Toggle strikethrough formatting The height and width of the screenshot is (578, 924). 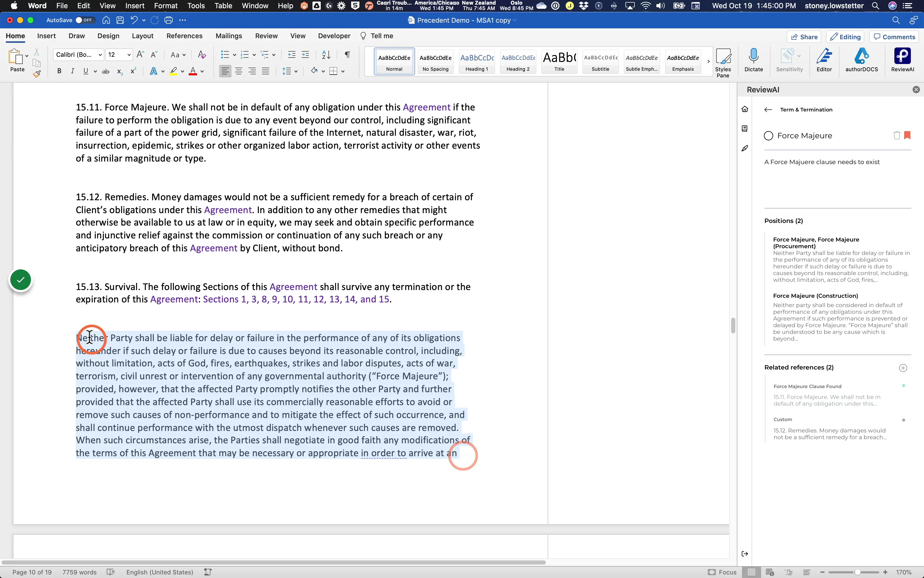coord(106,71)
